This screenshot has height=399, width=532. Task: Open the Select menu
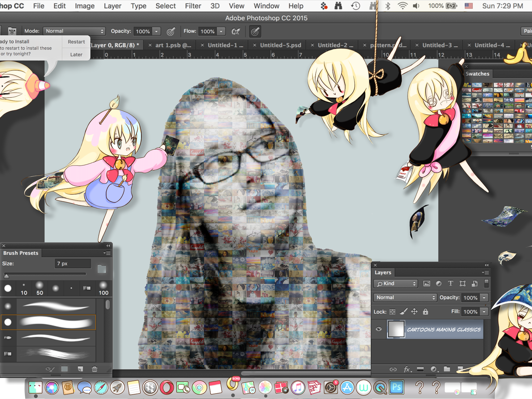pyautogui.click(x=166, y=6)
